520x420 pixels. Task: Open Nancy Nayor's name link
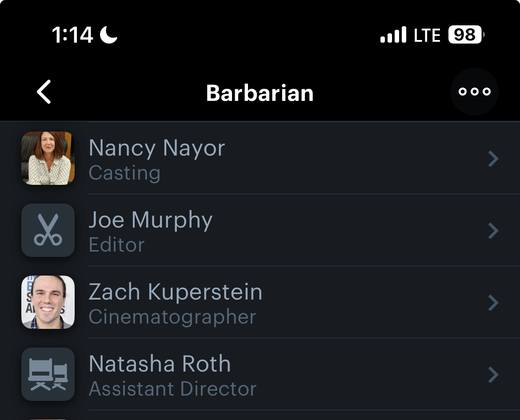click(157, 148)
